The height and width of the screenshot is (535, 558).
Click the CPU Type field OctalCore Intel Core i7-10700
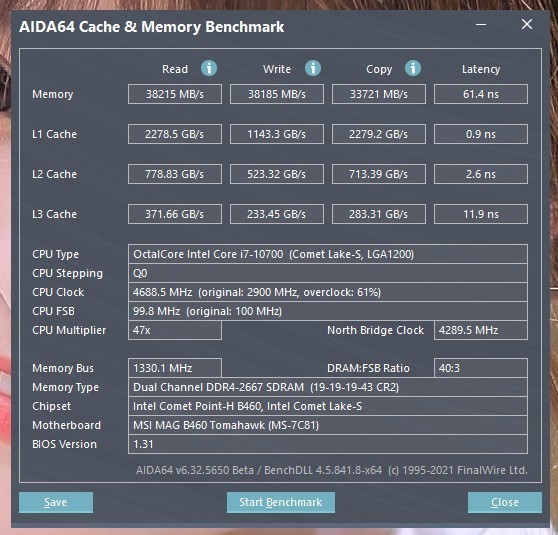coord(328,254)
